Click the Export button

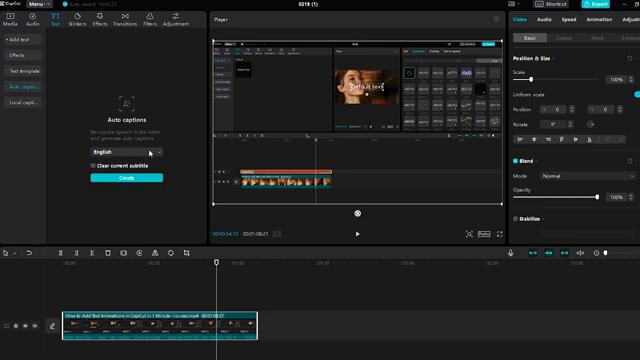click(596, 4)
